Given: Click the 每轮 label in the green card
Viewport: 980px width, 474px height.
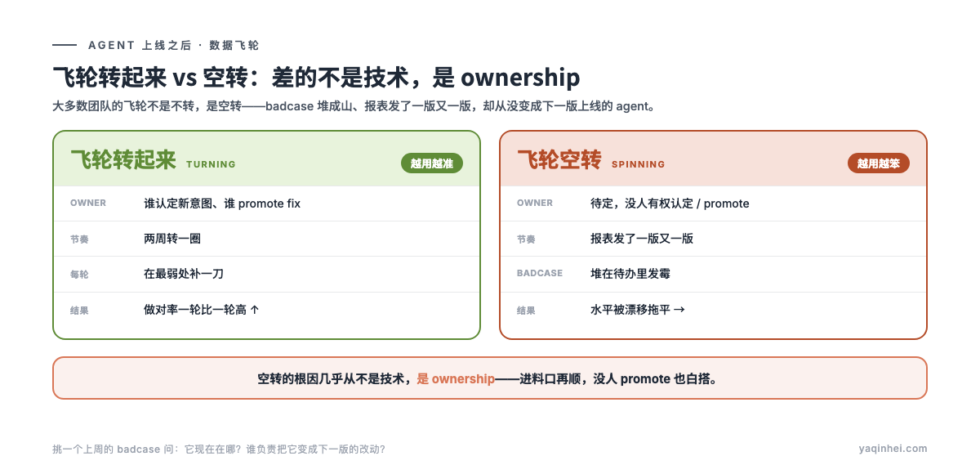Looking at the screenshot, I should pos(79,275).
